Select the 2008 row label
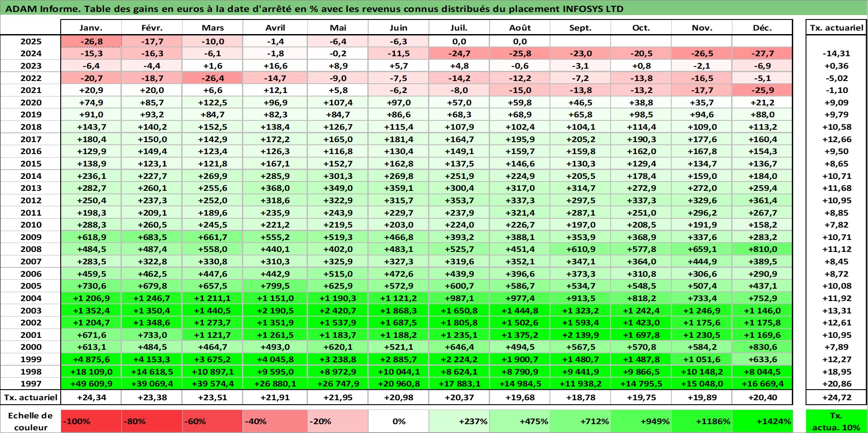The width and height of the screenshot is (868, 433). click(x=31, y=249)
